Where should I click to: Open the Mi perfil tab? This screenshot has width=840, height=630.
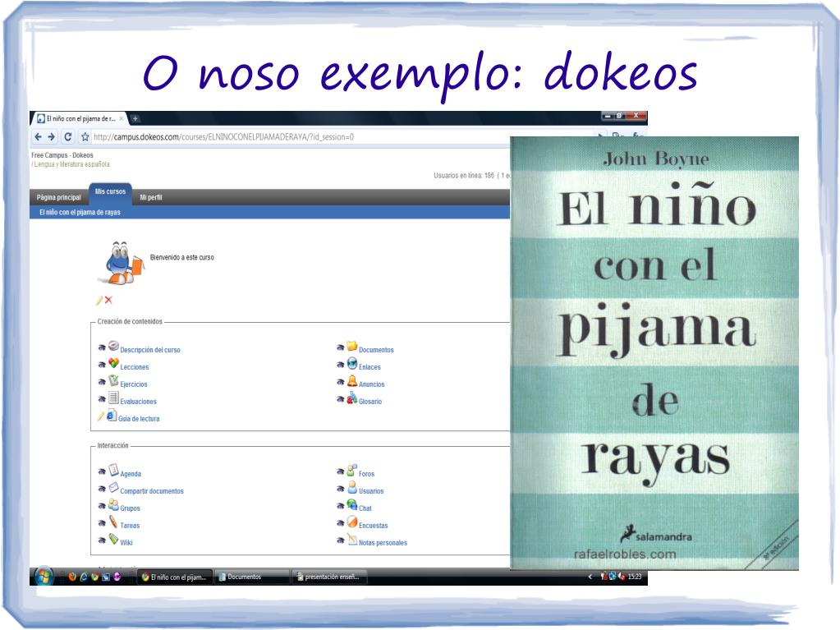pos(151,198)
